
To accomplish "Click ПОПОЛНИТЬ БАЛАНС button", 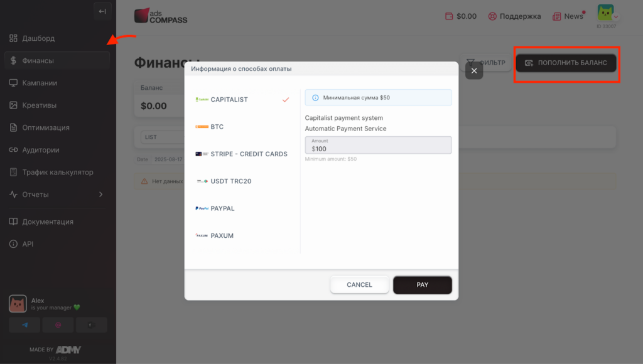I will pyautogui.click(x=566, y=63).
